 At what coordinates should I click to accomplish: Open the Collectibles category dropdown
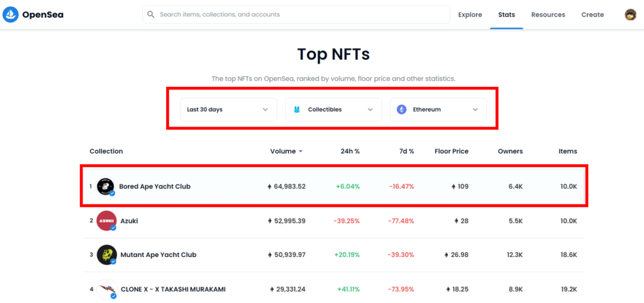click(333, 110)
